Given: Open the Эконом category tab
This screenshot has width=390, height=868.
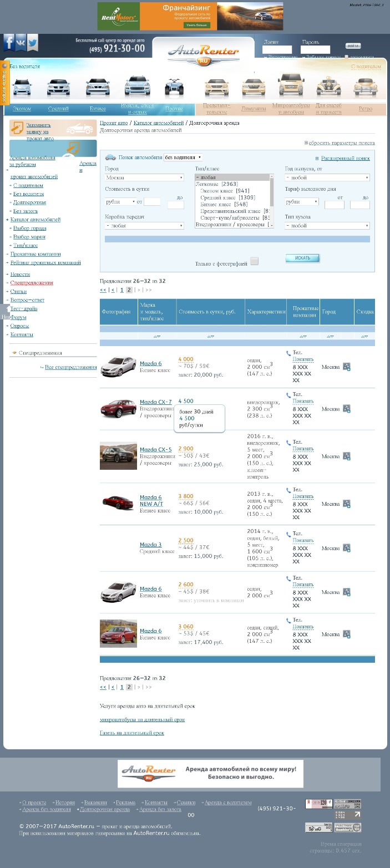Looking at the screenshot, I should [22, 109].
